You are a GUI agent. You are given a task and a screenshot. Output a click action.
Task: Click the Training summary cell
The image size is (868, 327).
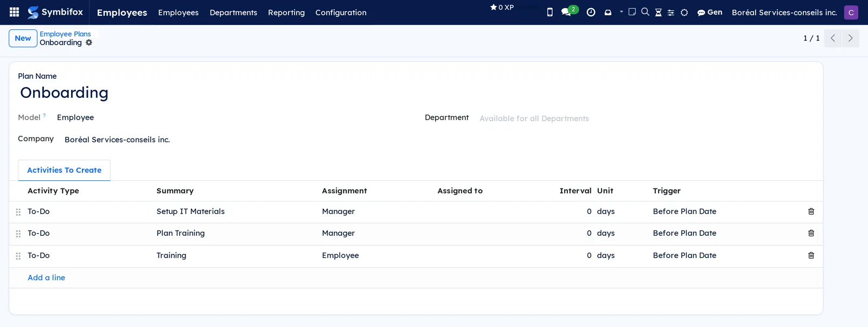pos(171,255)
